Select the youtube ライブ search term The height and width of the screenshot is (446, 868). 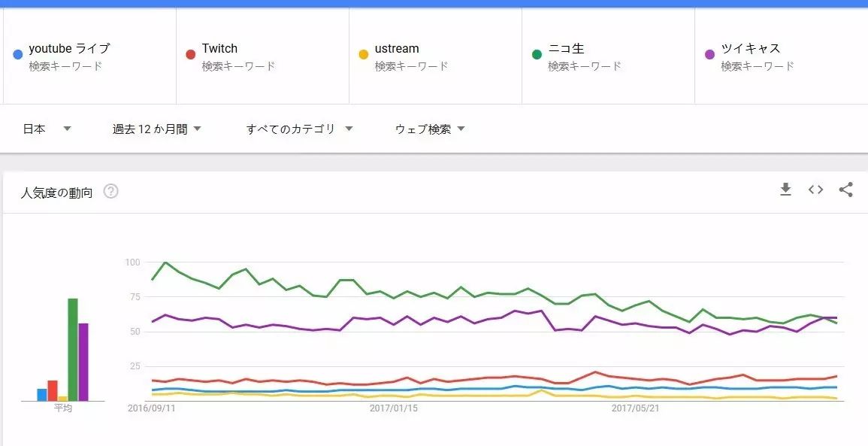pyautogui.click(x=69, y=49)
